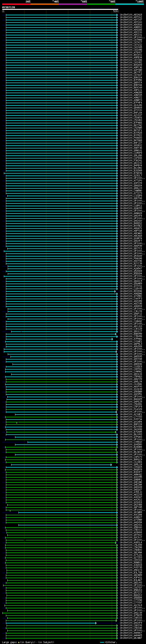Select the UniRef100_O02639 label

tap(131, 389)
